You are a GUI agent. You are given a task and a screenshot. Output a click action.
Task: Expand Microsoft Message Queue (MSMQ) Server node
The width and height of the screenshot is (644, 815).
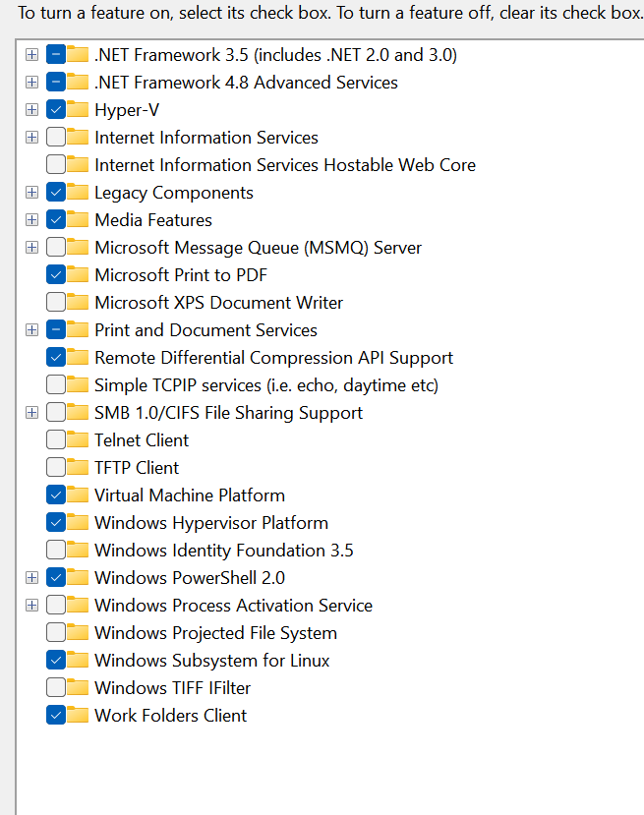point(31,248)
